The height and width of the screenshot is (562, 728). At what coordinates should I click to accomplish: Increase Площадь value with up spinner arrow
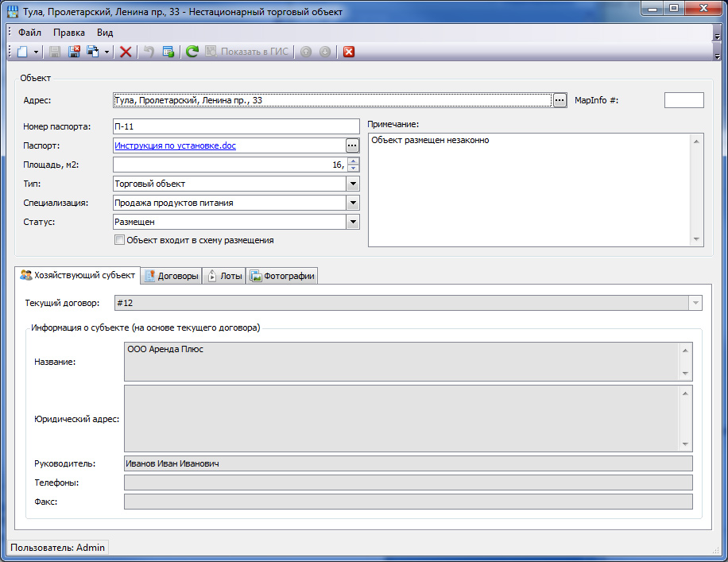pos(354,161)
